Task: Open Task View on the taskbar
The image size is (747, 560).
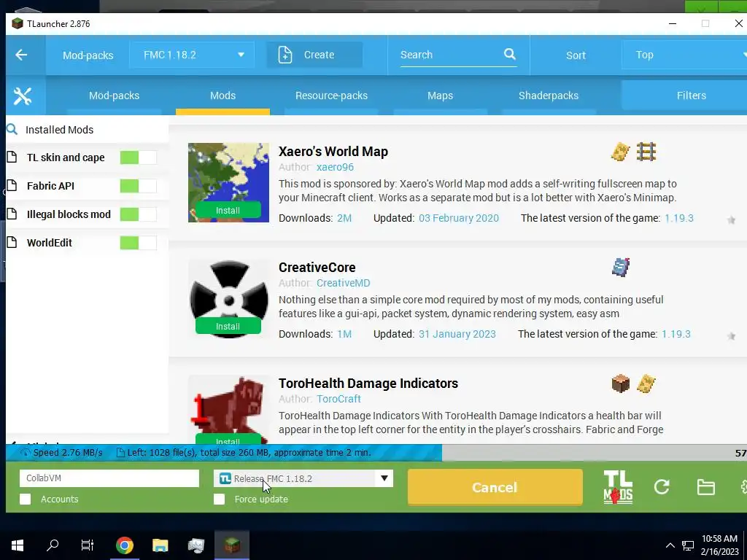Action: tap(88, 545)
